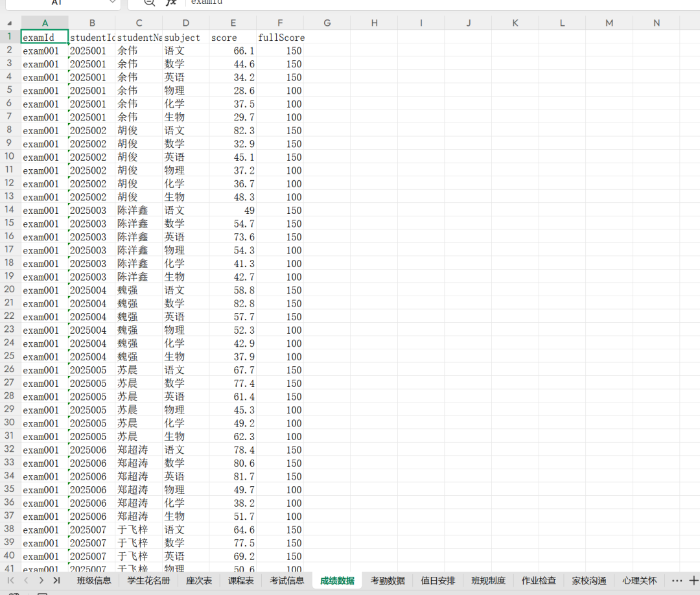Image resolution: width=700 pixels, height=595 pixels.
Task: Switch to the 班级信息 sheet tab
Action: [94, 581]
